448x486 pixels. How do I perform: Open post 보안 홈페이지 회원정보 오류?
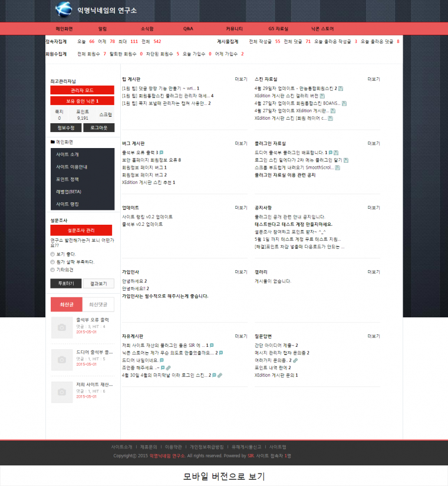[150, 160]
